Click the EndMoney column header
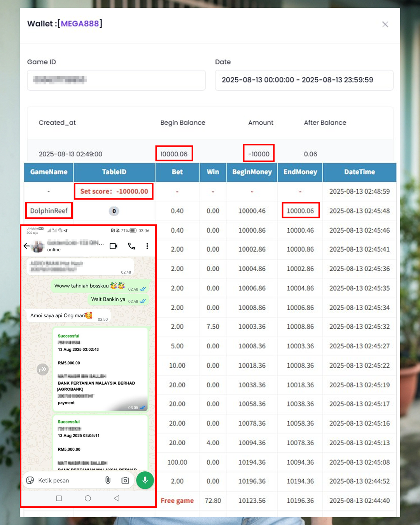This screenshot has height=525, width=420. pos(300,172)
